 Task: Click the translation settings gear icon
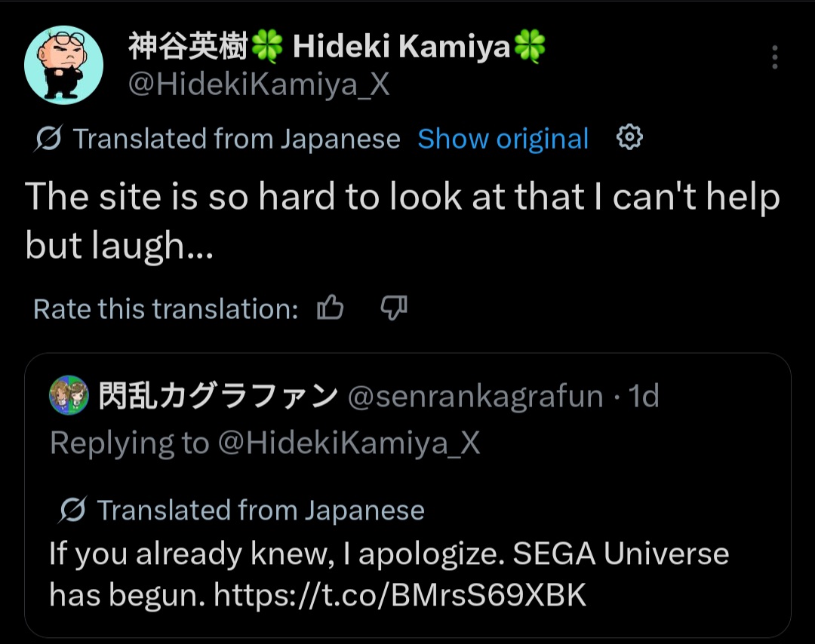pos(629,138)
